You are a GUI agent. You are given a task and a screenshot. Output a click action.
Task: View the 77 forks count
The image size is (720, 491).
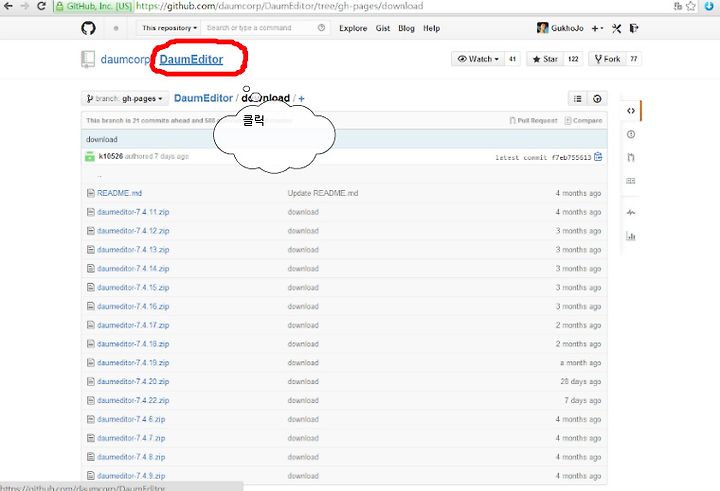(634, 59)
